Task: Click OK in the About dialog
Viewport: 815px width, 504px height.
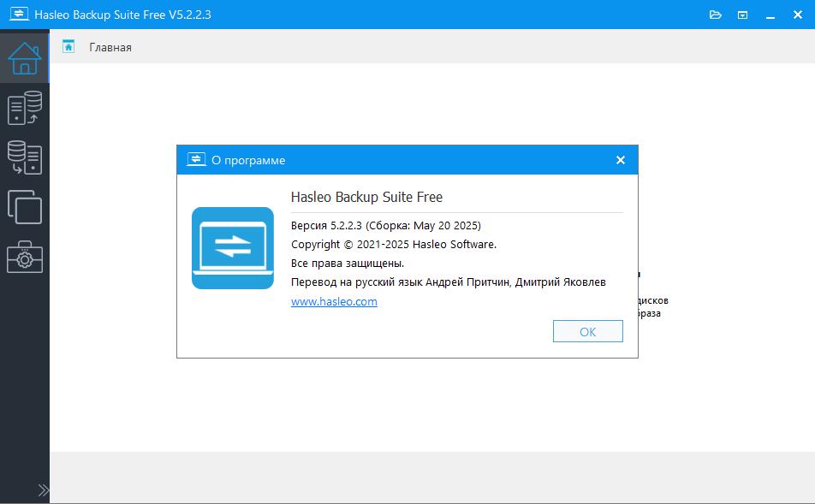Action: [x=588, y=331]
